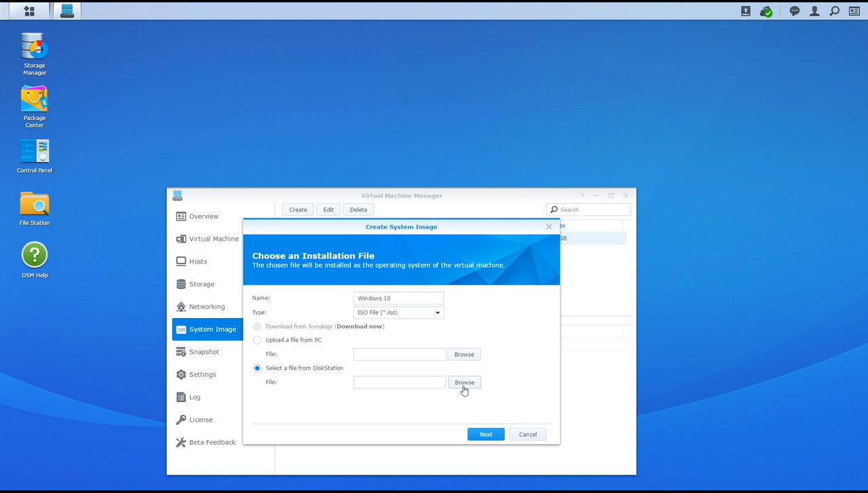Expand the widgets panel at top right
This screenshot has width=868, height=493.
pyautogui.click(x=854, y=11)
